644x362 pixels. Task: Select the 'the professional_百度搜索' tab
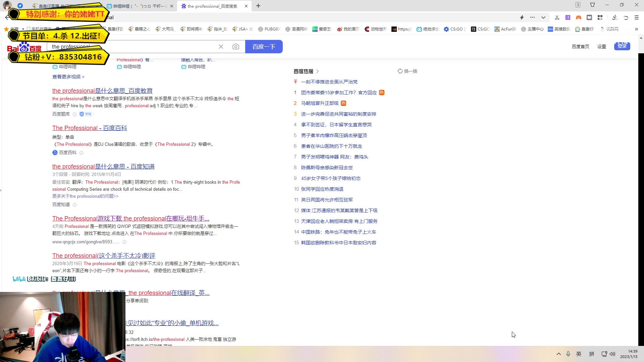pos(212,6)
